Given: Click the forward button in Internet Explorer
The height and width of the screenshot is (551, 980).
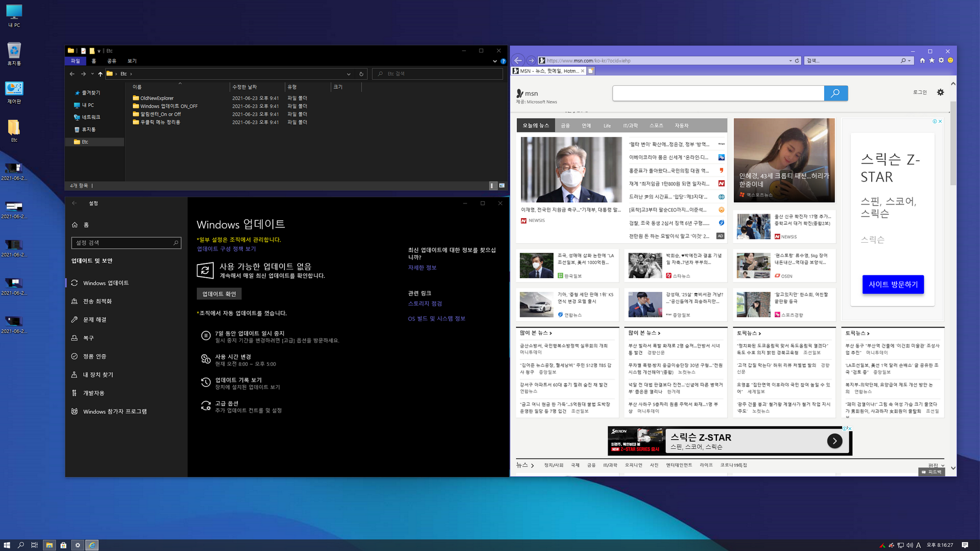Looking at the screenshot, I should coord(531,61).
